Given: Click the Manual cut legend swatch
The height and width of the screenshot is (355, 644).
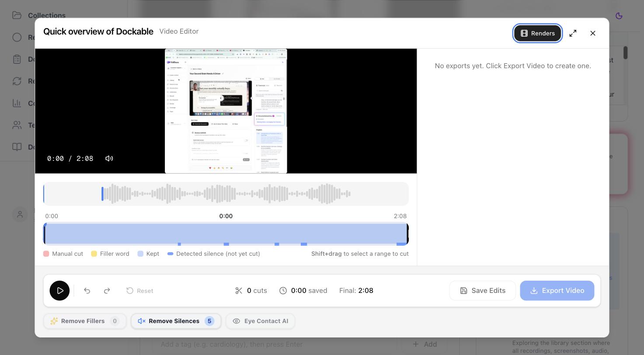Looking at the screenshot, I should [46, 254].
